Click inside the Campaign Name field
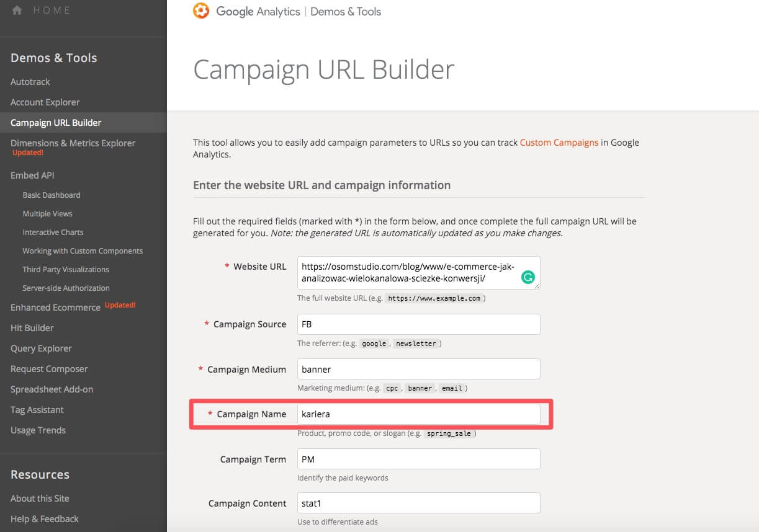This screenshot has height=532, width=759. click(x=418, y=414)
